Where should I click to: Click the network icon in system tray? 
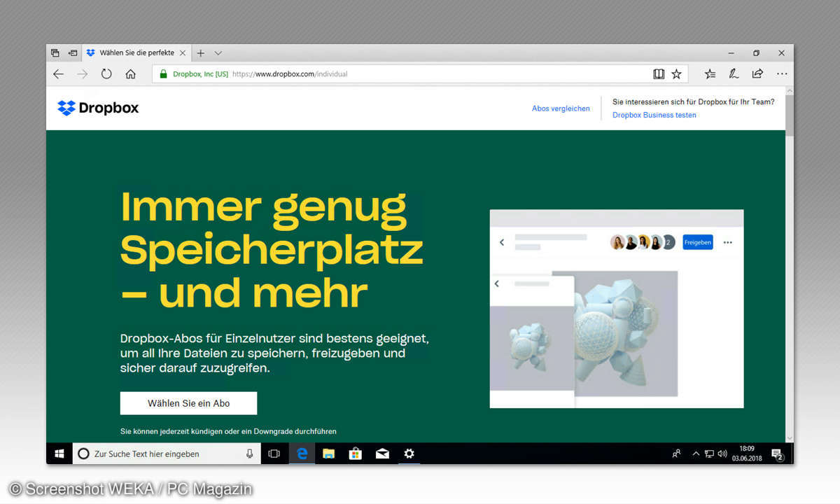(709, 454)
